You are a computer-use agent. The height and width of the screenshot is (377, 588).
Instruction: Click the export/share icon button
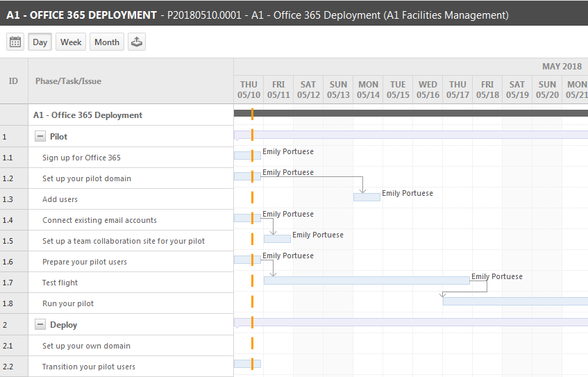(x=137, y=42)
